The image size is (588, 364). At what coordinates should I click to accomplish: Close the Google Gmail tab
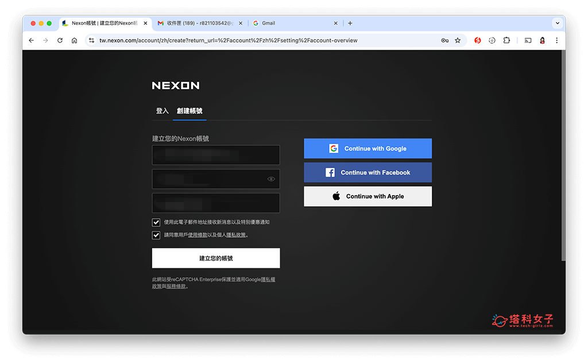click(x=335, y=23)
